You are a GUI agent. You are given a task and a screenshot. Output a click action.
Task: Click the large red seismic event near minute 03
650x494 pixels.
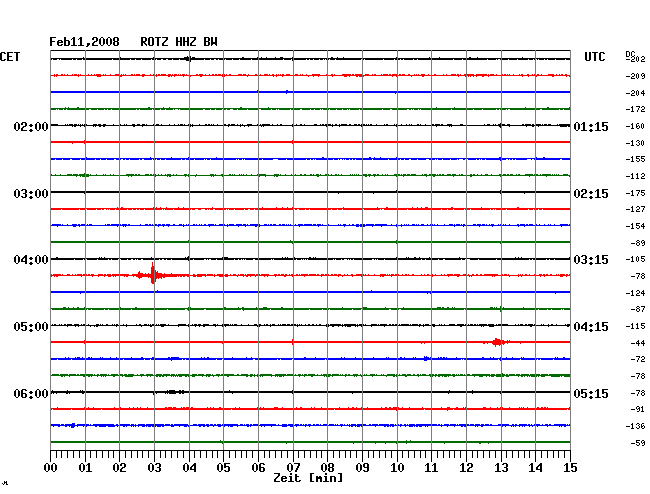pos(153,274)
